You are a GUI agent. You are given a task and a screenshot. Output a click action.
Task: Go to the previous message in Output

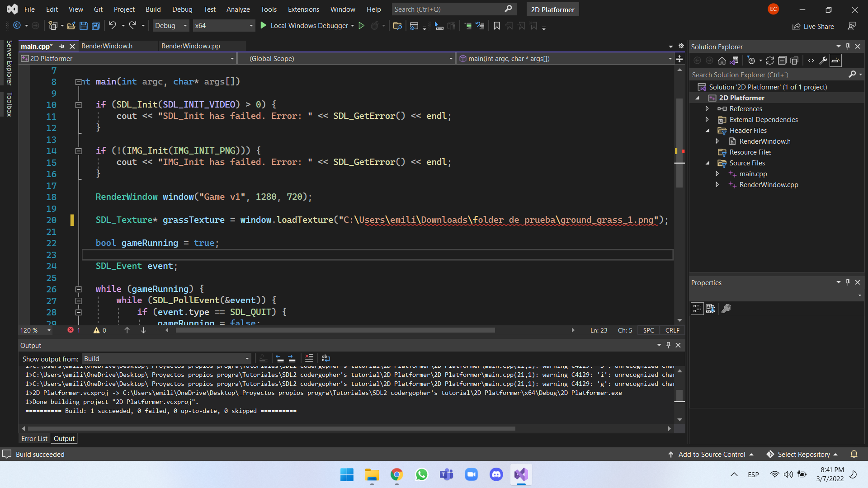point(280,358)
